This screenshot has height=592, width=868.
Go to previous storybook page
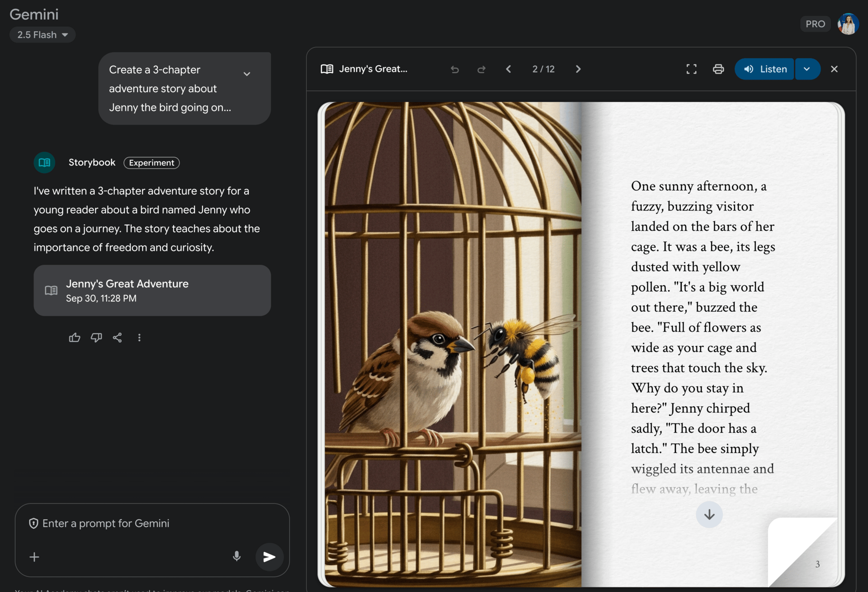click(x=509, y=69)
